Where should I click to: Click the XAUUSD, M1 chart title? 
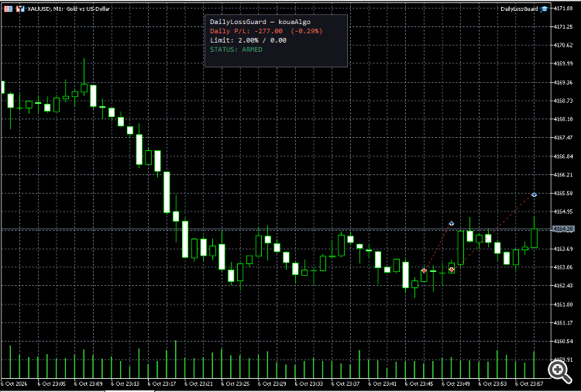tap(68, 9)
